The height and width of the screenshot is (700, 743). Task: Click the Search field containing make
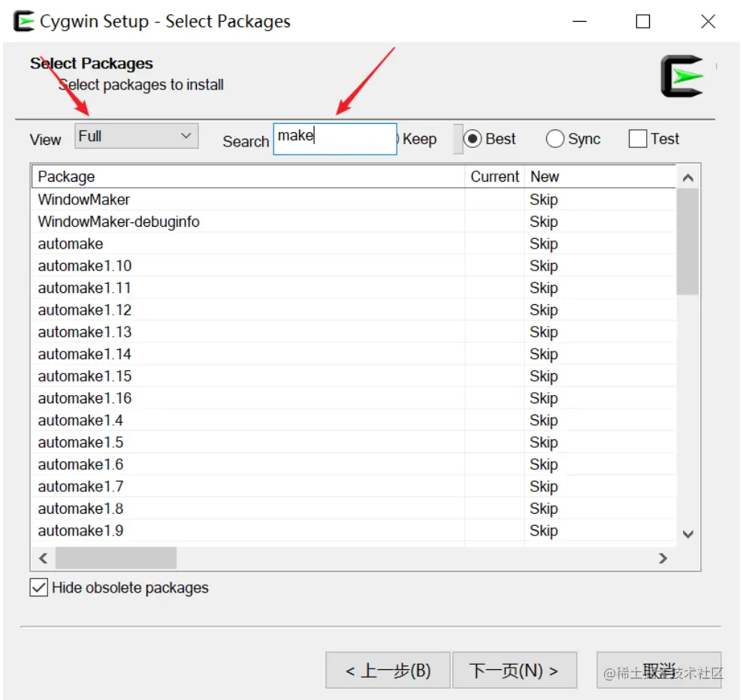point(335,139)
